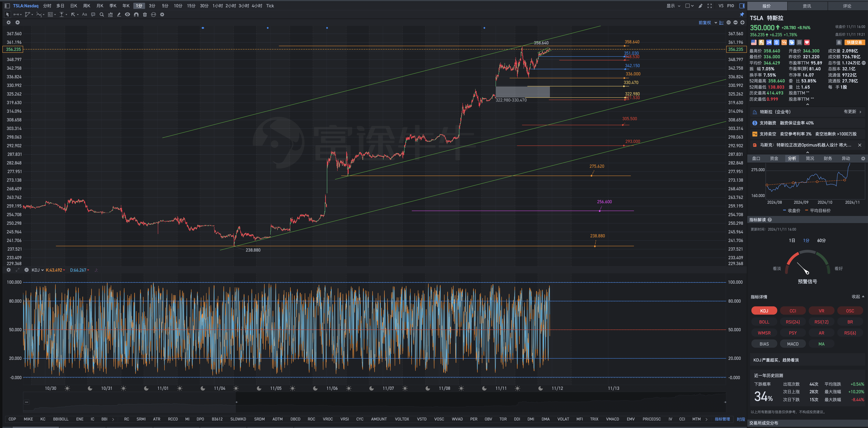Select the Aa text annotation tool
The image size is (868, 428).
tap(85, 14)
